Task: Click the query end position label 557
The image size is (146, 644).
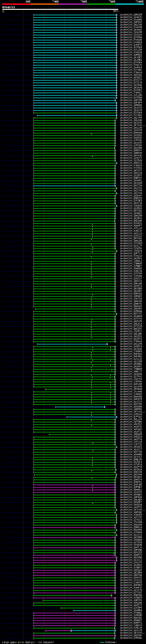Action: 115,11
